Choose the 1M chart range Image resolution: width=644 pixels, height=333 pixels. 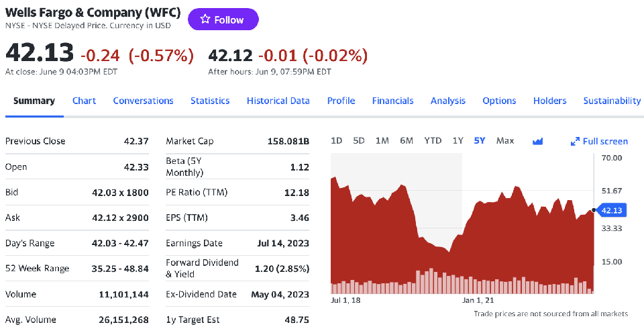382,140
